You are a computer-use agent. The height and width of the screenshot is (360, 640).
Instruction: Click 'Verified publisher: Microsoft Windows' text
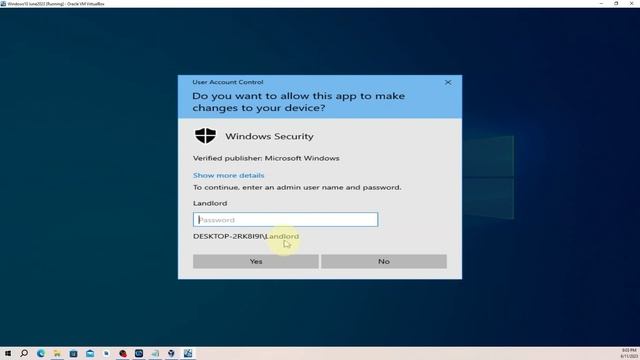[266, 158]
